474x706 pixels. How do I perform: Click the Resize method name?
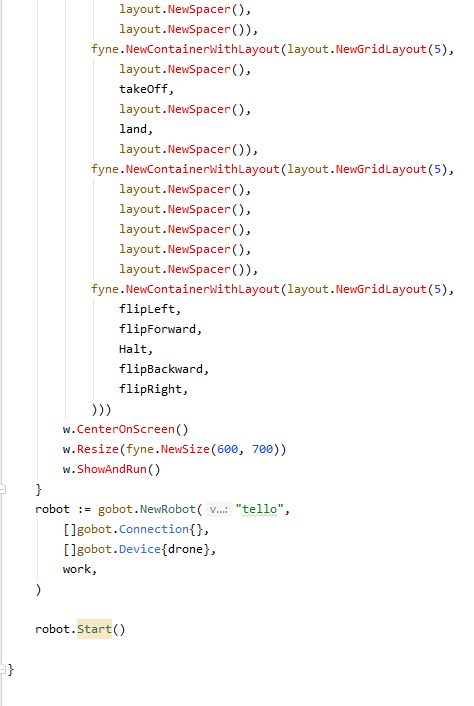tap(98, 449)
